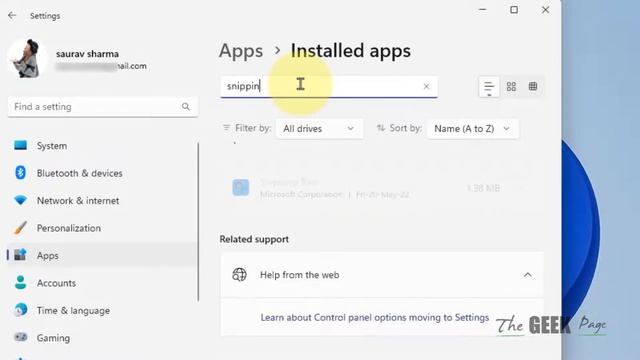Click the installed apps search field
The image size is (640, 360).
[x=329, y=87]
